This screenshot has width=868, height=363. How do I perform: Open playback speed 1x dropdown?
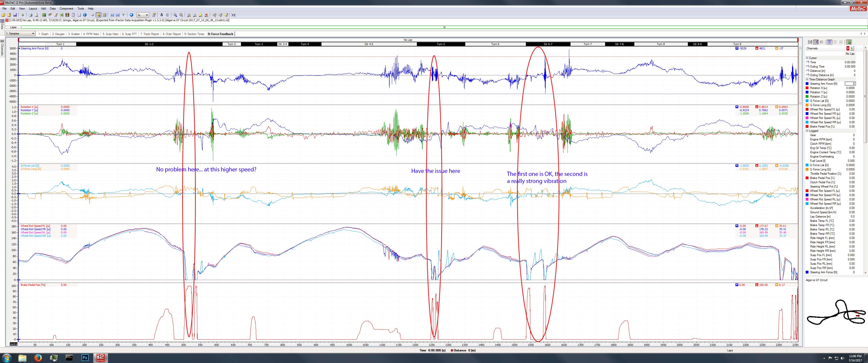(x=143, y=15)
